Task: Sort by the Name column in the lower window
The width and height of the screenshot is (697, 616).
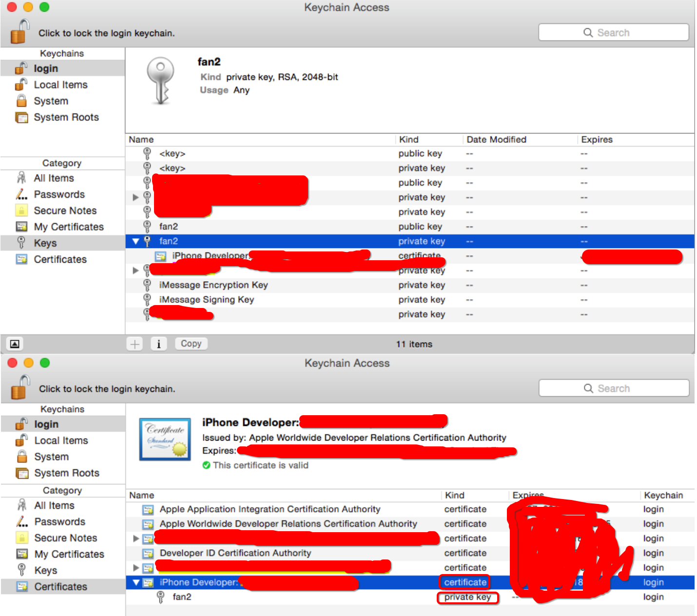Action: 284,495
